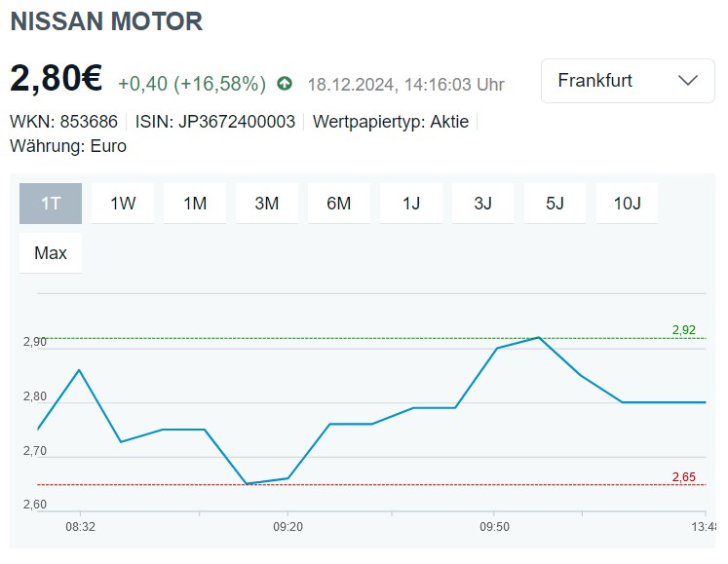Show the 1M chart period
The image size is (728, 564).
click(x=195, y=204)
